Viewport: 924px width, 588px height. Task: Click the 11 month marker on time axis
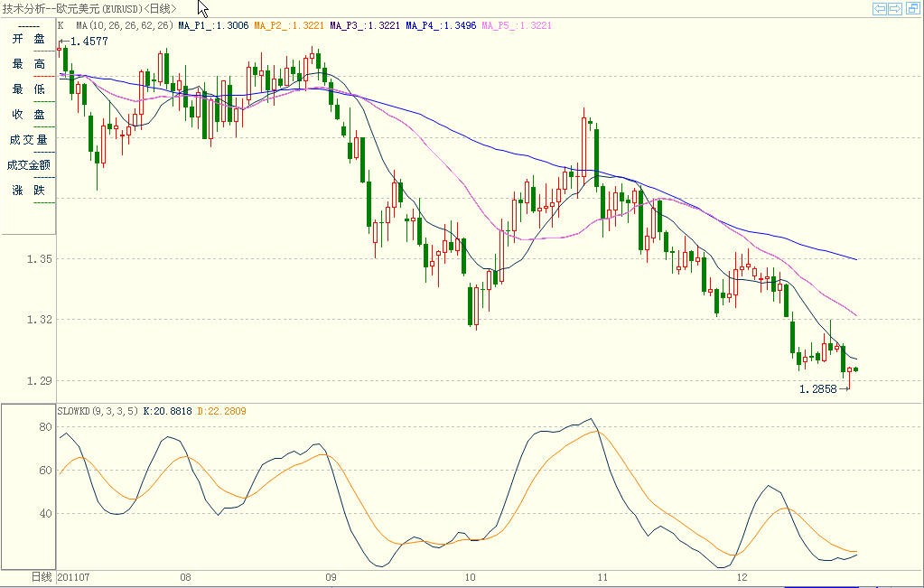[x=602, y=577]
